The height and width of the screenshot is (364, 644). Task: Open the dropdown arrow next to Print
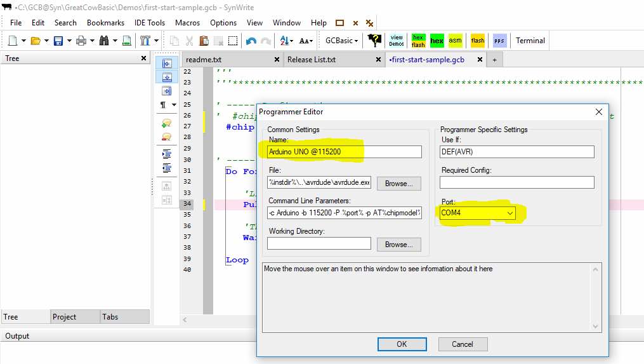click(92, 41)
